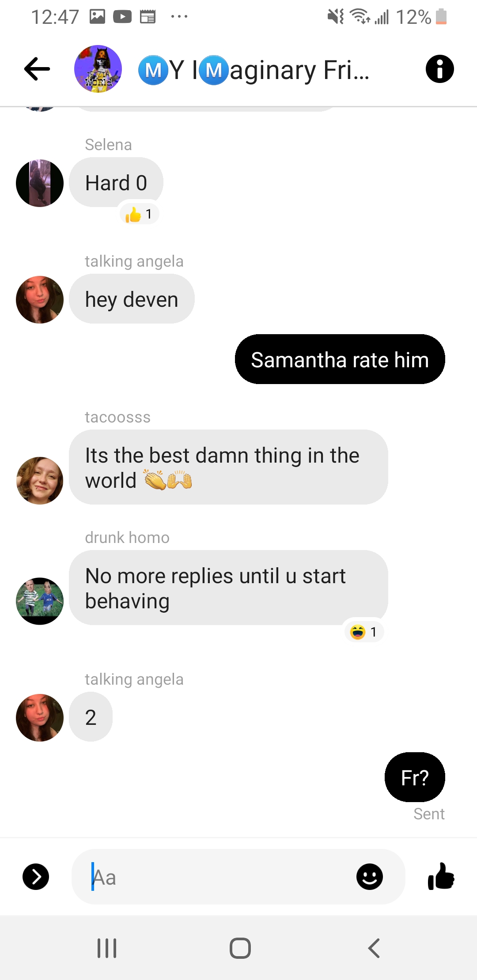Tap the 'Fr?' sent bubble
477x980 pixels.
pyautogui.click(x=415, y=777)
